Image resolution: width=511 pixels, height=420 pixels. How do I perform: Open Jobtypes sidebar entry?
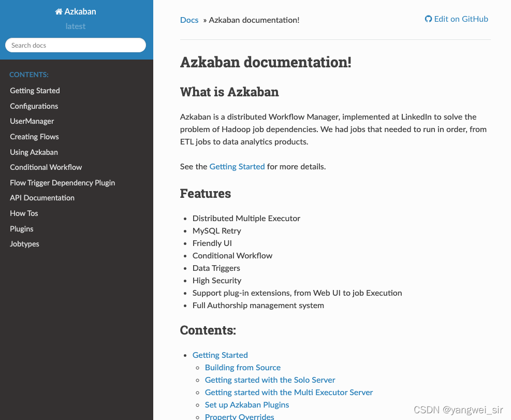[24, 244]
